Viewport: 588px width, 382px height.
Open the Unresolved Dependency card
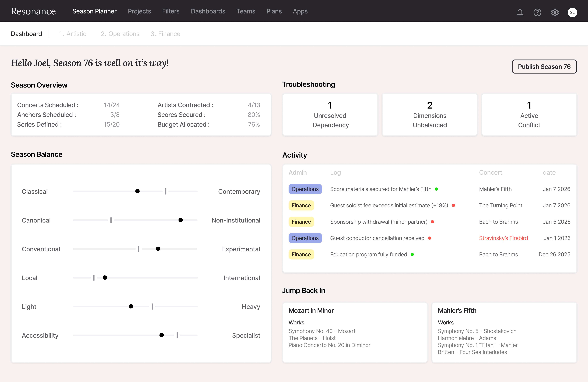click(x=330, y=115)
